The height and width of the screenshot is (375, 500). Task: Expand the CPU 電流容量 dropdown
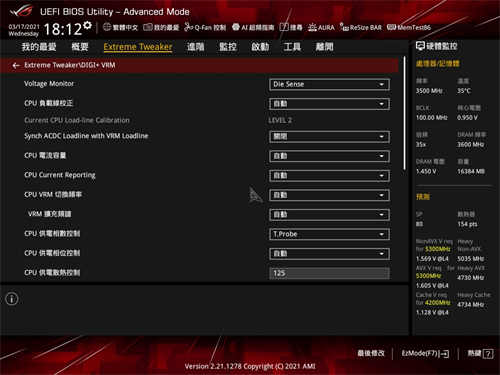(x=329, y=156)
